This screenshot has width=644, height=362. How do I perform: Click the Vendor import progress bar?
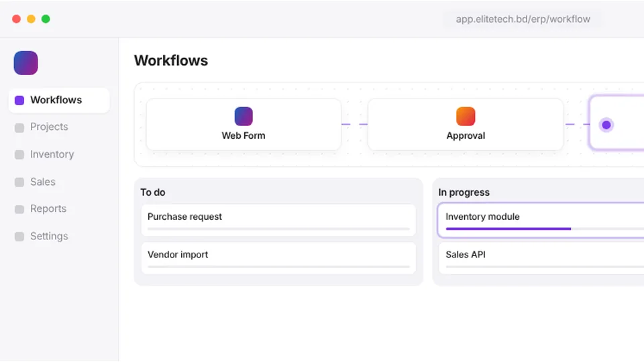pos(278,267)
